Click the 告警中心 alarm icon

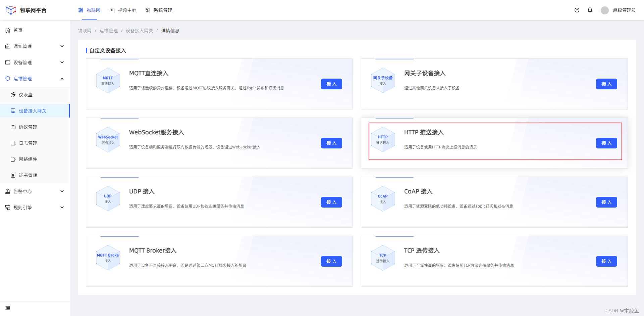click(x=8, y=191)
